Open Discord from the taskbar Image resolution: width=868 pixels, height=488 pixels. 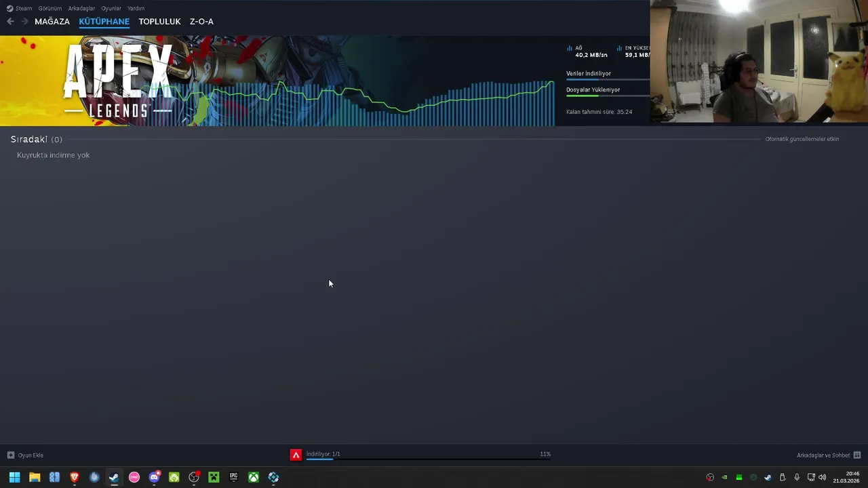(154, 477)
